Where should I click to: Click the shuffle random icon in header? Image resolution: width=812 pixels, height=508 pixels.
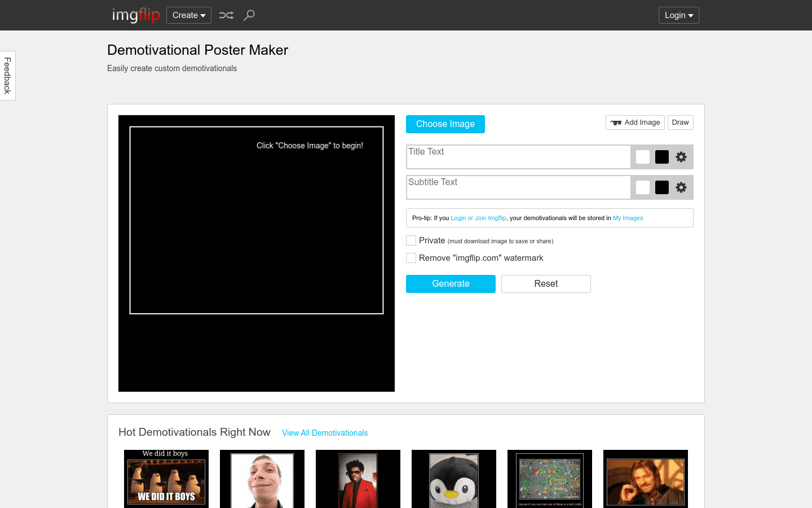pos(226,15)
